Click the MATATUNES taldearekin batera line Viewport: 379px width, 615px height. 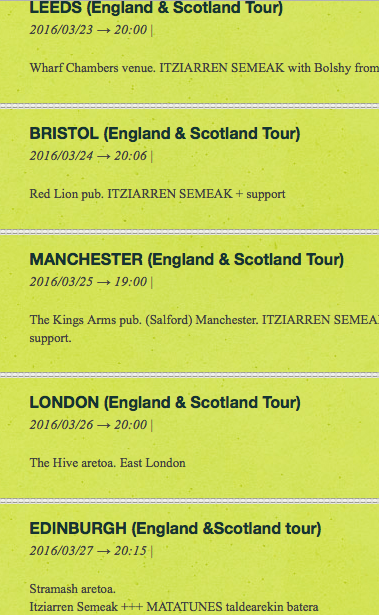174,607
